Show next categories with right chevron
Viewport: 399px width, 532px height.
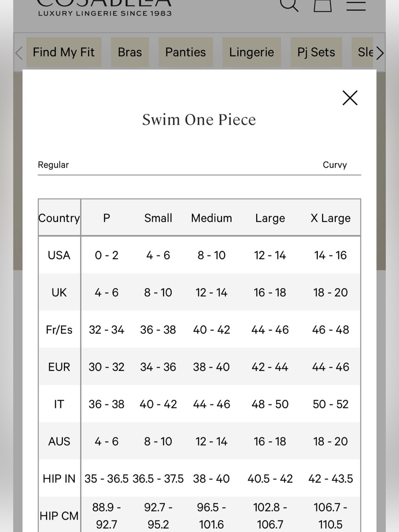tap(379, 53)
